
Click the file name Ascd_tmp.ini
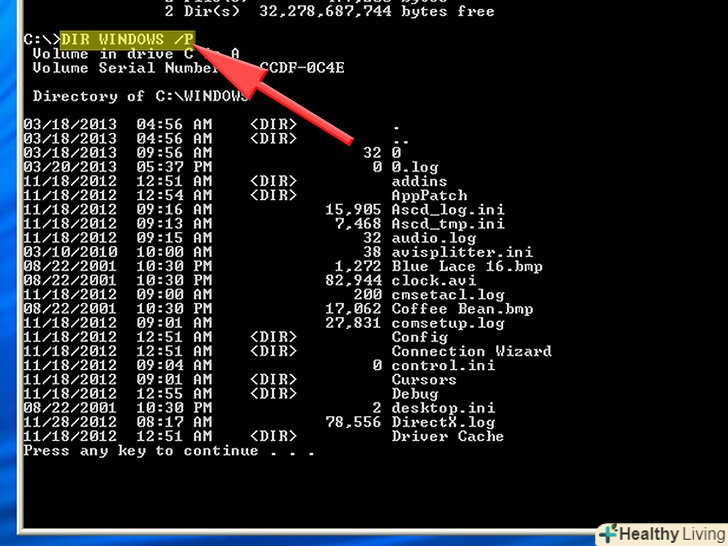[x=448, y=224]
